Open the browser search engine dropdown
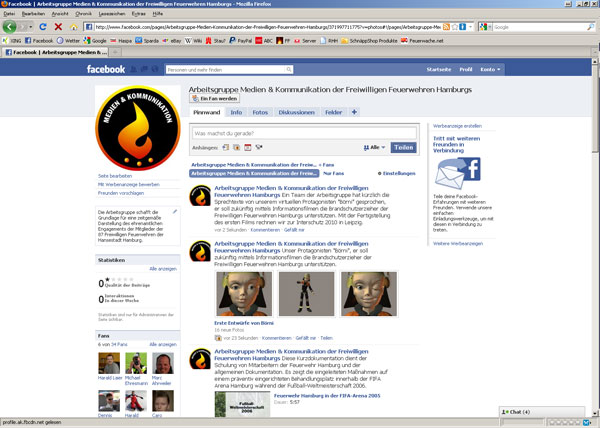The width and height of the screenshot is (600, 428). point(501,27)
